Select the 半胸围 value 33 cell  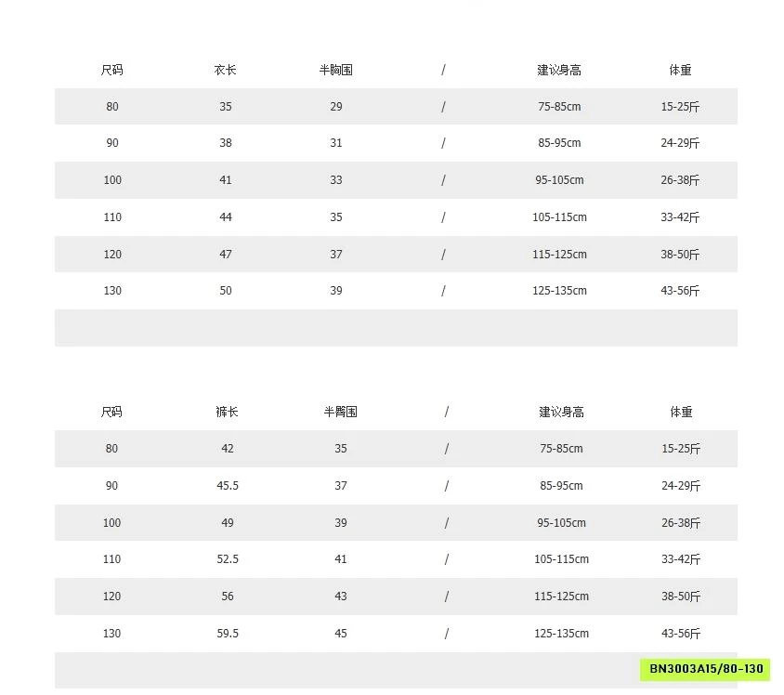coord(336,180)
